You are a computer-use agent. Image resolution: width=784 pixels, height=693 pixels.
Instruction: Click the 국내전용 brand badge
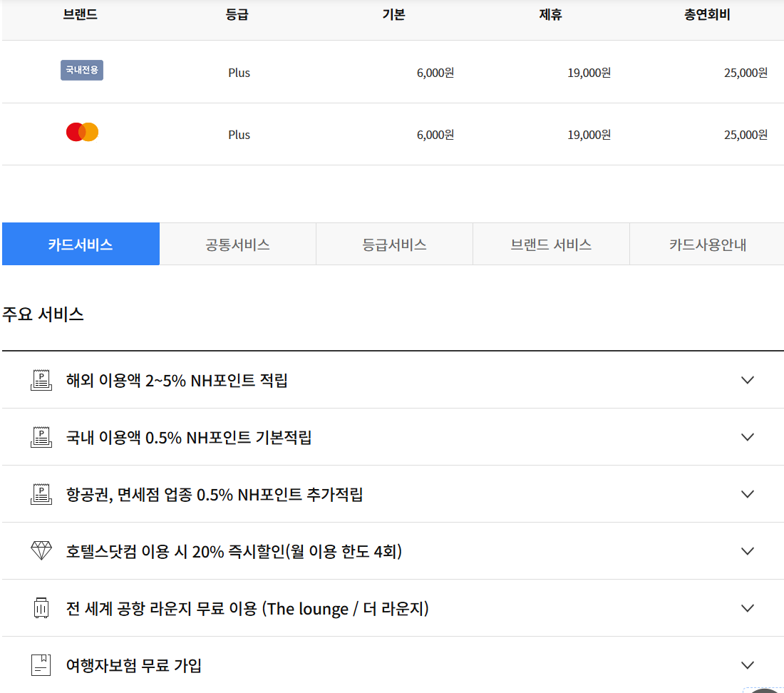coord(82,70)
